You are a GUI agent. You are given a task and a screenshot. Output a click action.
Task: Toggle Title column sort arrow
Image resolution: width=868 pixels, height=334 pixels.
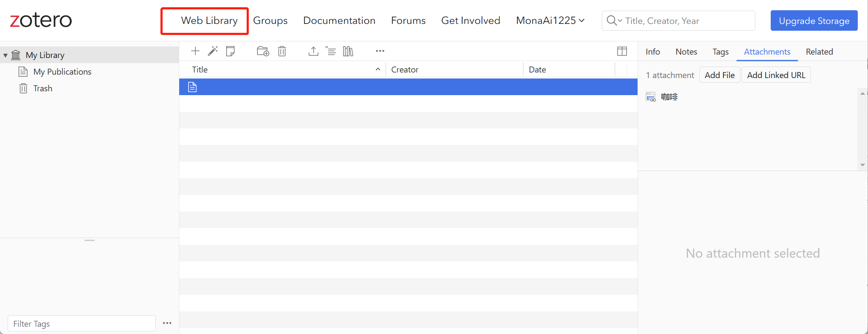pyautogui.click(x=378, y=69)
